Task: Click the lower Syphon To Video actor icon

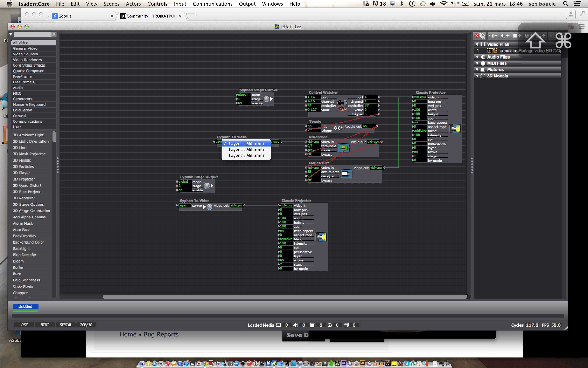Action: click(x=209, y=207)
